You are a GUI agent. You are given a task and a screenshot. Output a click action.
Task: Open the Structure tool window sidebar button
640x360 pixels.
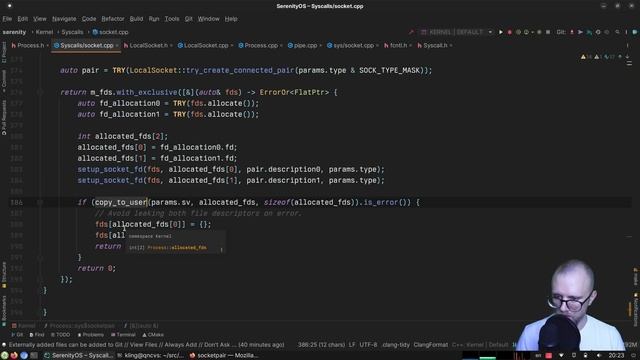(x=4, y=275)
